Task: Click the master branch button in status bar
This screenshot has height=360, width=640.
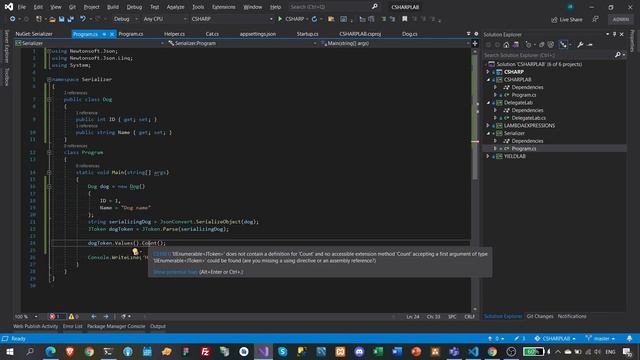Action: (x=600, y=338)
